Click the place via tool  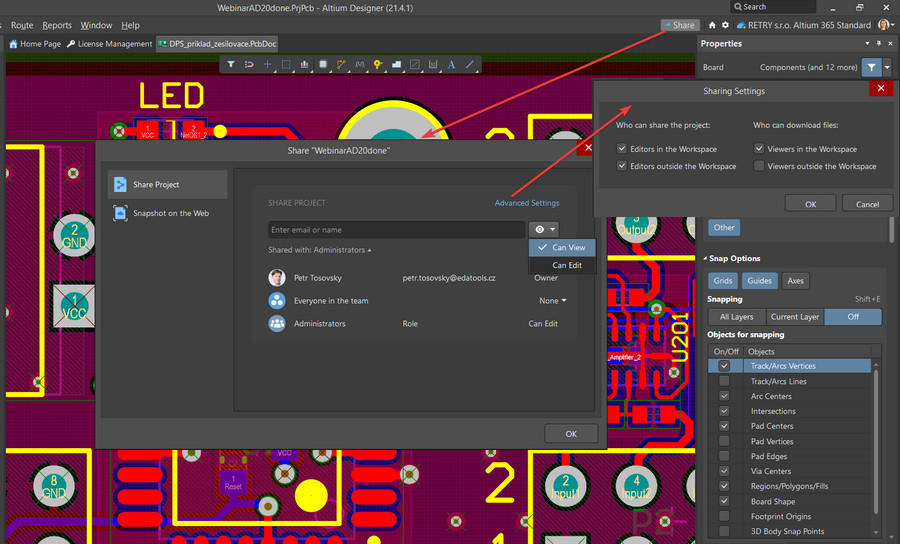click(x=378, y=64)
